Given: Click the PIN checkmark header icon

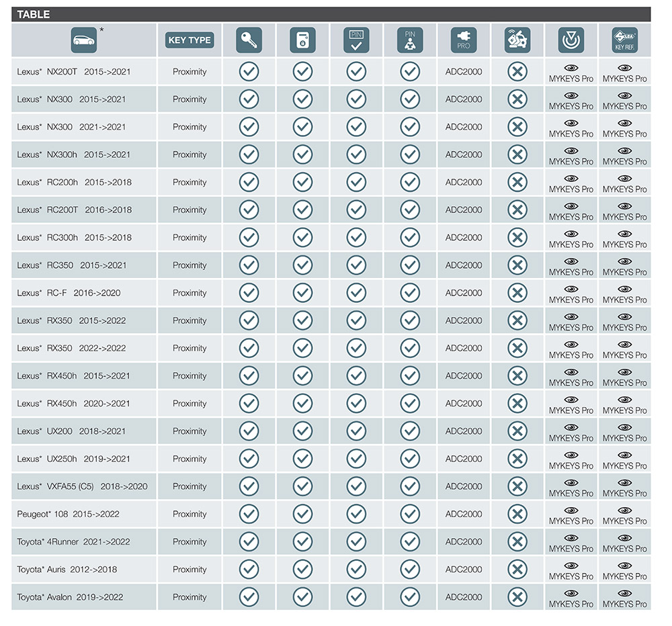Looking at the screenshot, I should (356, 40).
